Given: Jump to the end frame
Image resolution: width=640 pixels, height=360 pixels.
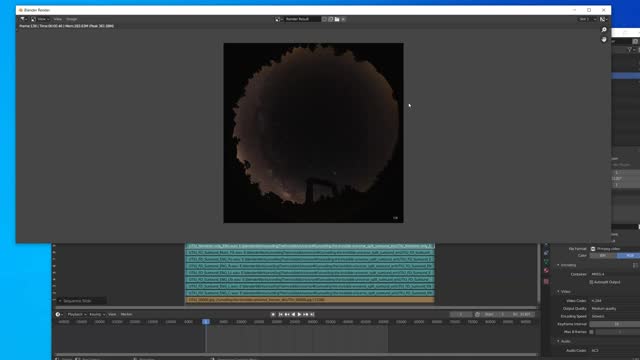Looking at the screenshot, I should coord(312,314).
